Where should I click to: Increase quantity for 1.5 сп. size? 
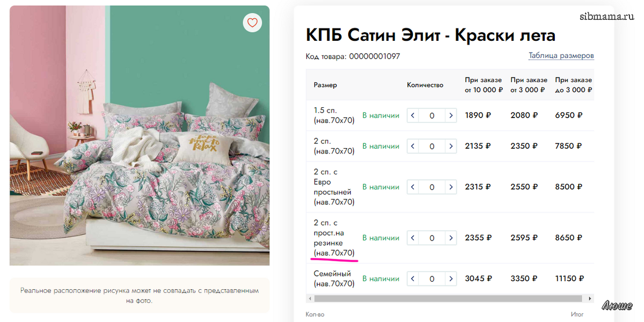click(x=451, y=115)
